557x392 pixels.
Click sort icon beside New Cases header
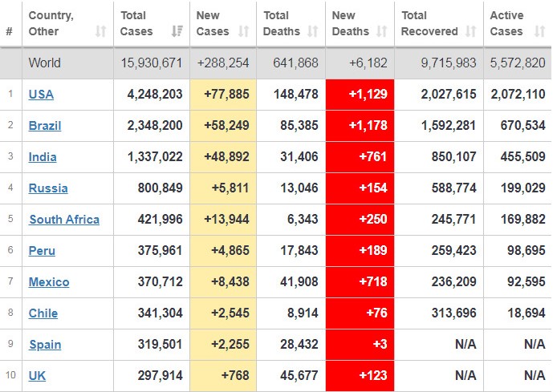243,31
